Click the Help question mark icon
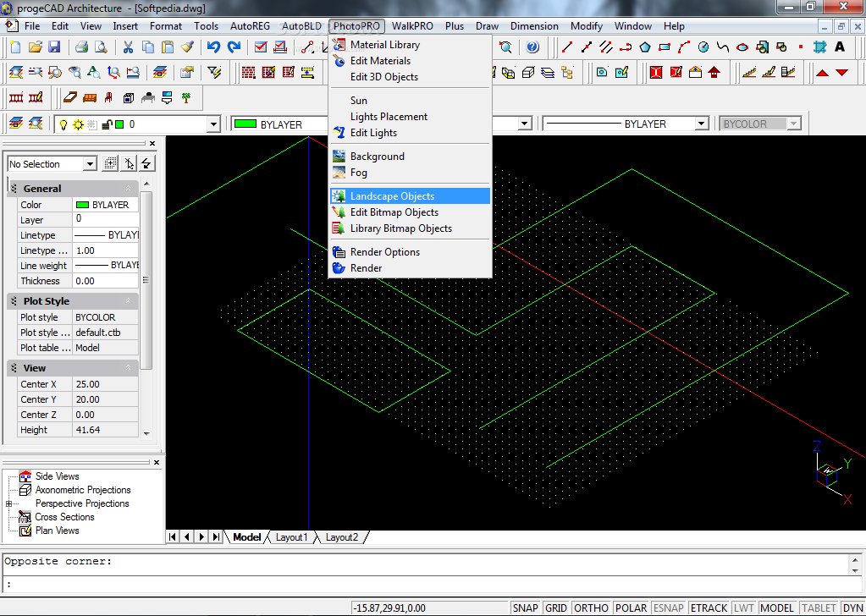 [532, 47]
